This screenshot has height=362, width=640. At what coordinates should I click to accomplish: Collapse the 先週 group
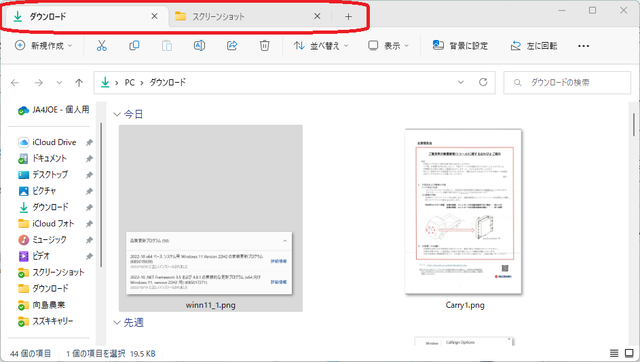(117, 323)
